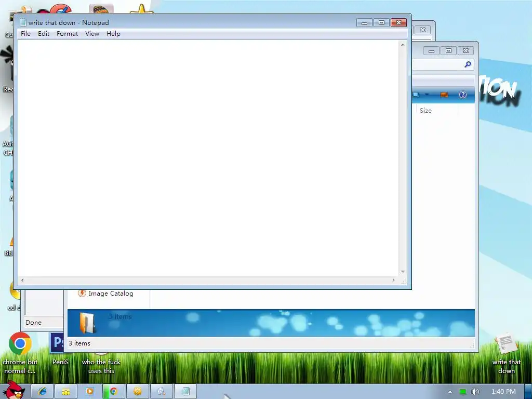
Task: Open the View menu in Notepad
Action: pyautogui.click(x=92, y=34)
